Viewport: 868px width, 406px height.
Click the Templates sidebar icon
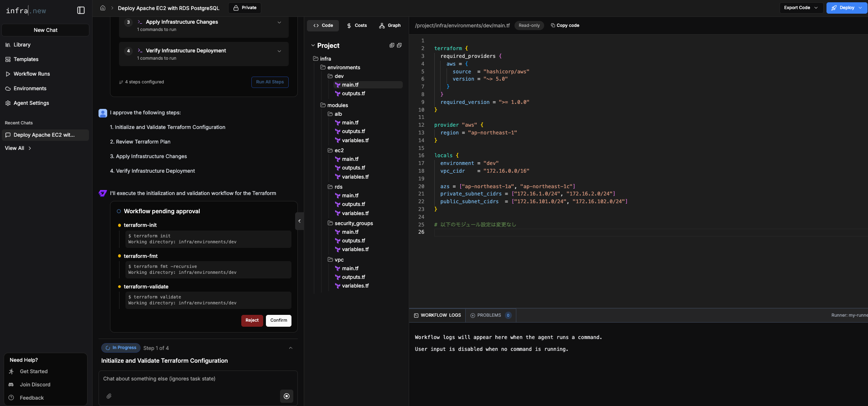8,59
